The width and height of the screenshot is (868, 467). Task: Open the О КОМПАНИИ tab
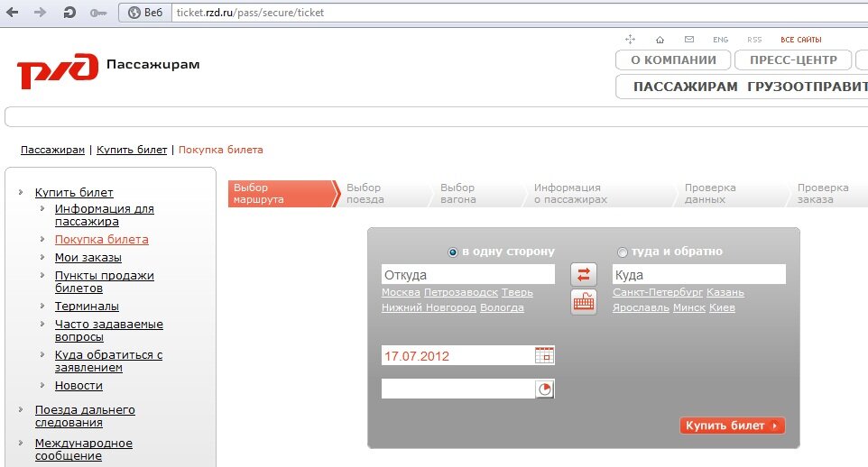[673, 60]
